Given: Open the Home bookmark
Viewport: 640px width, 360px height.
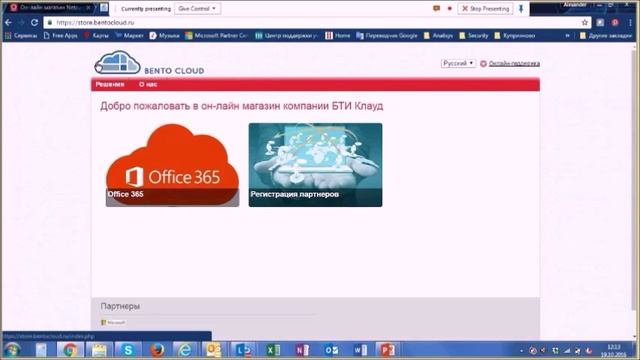Looking at the screenshot, I should click(338, 36).
